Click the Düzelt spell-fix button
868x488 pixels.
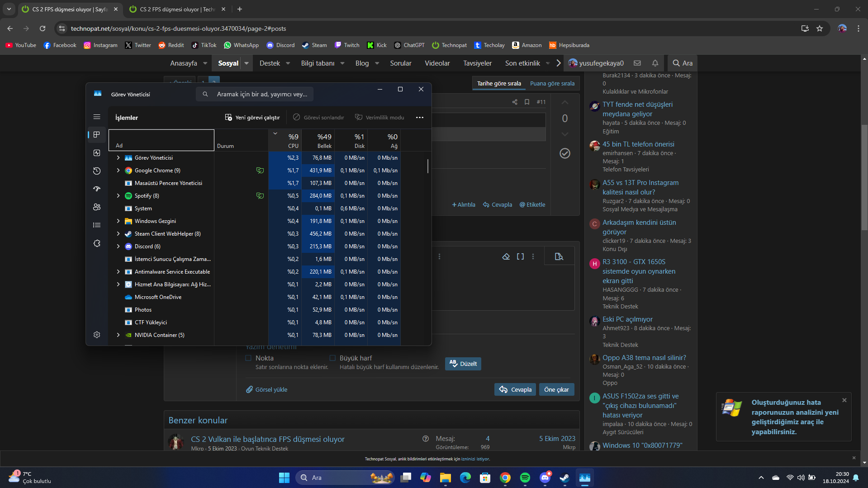[463, 364]
